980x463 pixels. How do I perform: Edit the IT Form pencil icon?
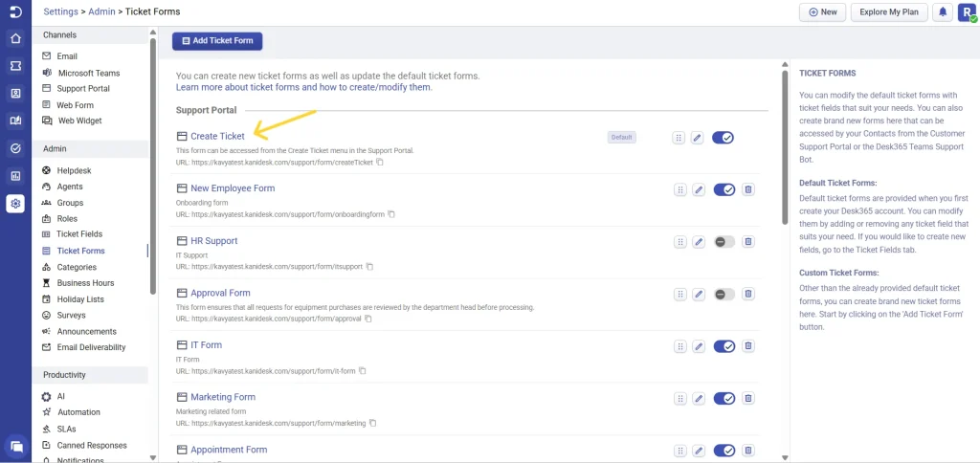click(698, 346)
